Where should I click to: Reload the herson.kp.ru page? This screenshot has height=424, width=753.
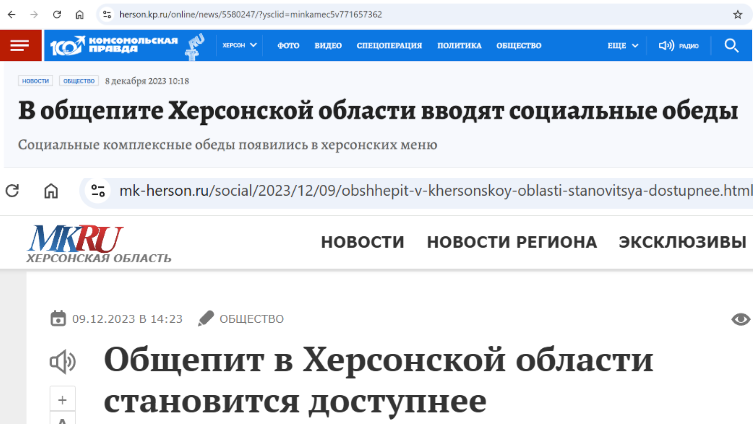click(56, 15)
